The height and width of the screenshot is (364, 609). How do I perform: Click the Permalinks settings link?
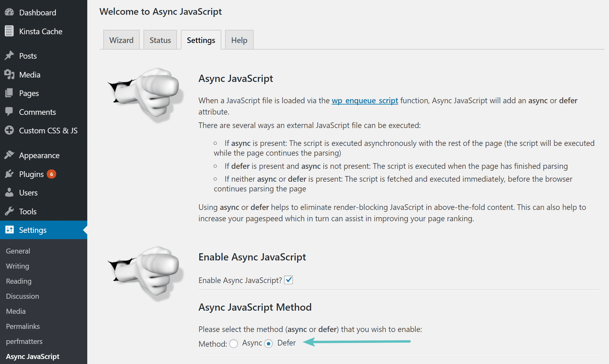click(x=23, y=326)
